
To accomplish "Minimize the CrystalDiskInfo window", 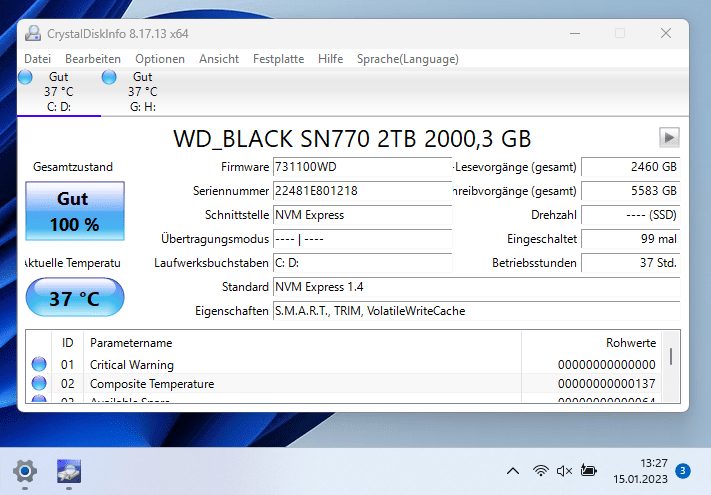I will (575, 34).
